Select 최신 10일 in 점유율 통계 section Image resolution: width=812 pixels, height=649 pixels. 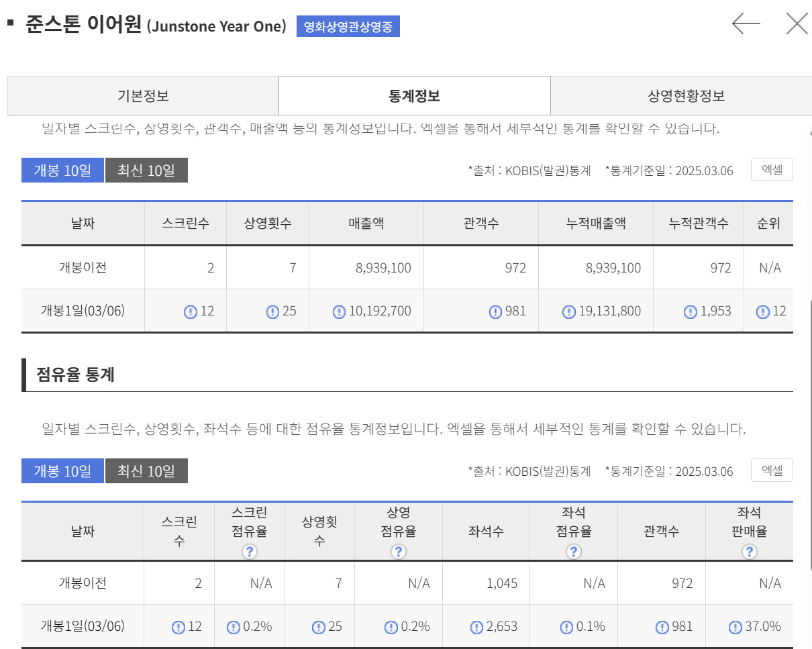click(146, 471)
